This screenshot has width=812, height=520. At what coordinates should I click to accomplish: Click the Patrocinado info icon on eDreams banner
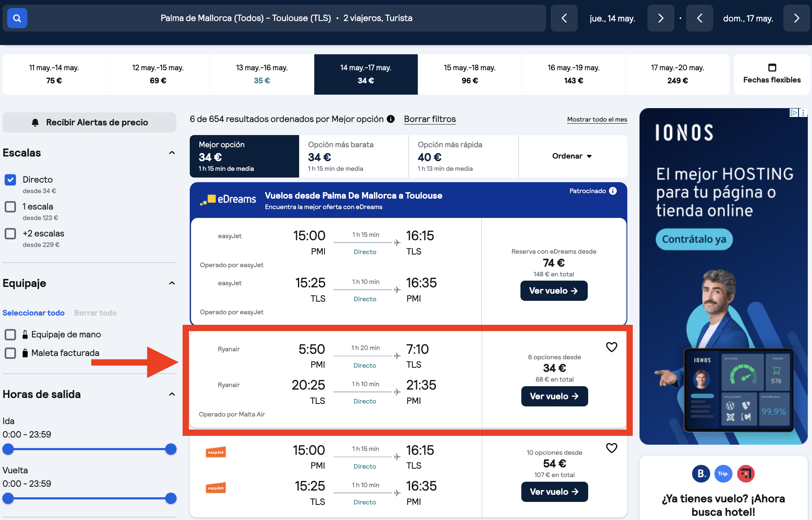pyautogui.click(x=613, y=191)
